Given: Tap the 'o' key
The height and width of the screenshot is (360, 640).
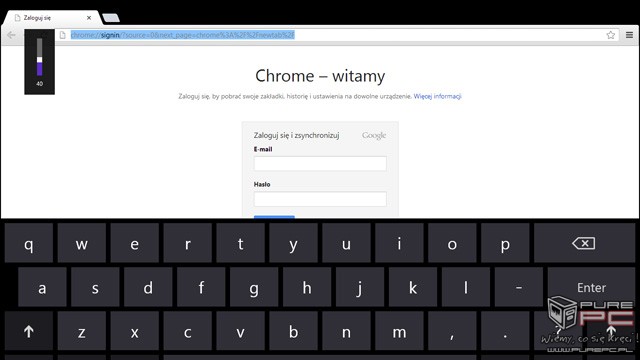Looking at the screenshot, I should coord(452,243).
